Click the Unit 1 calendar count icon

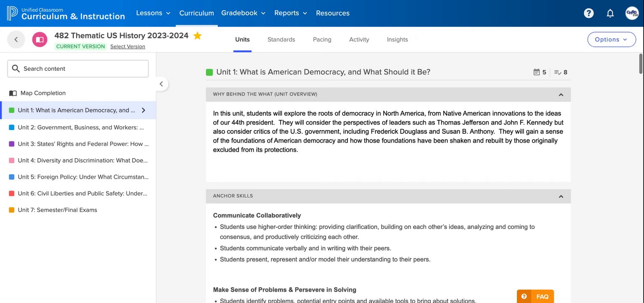pos(537,72)
